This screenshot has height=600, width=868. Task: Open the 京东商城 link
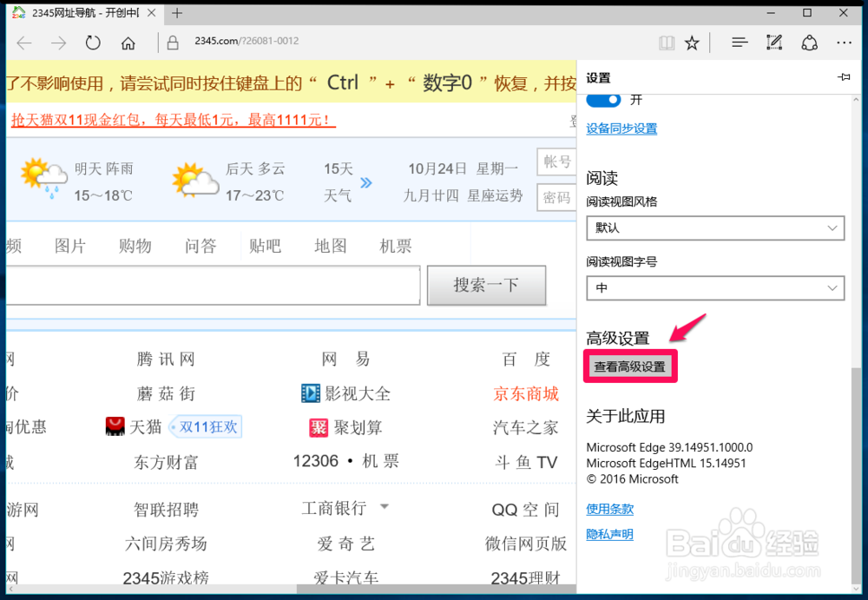(x=526, y=394)
